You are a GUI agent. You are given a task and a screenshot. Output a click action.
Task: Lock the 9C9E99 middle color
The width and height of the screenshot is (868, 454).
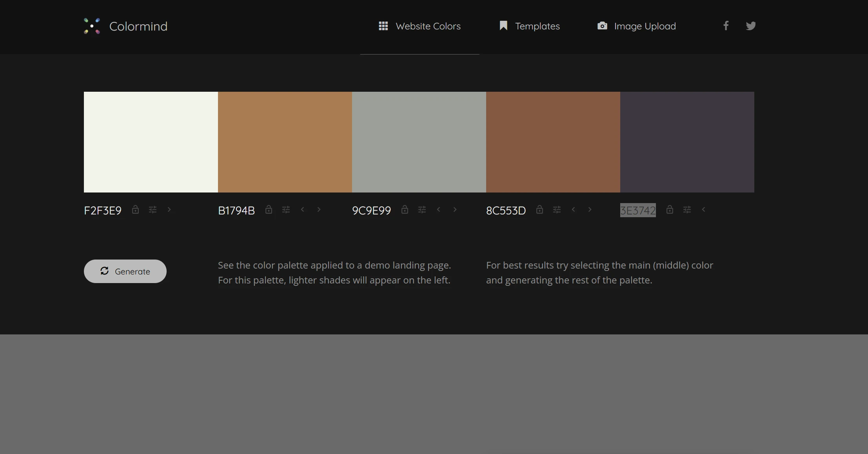point(405,209)
